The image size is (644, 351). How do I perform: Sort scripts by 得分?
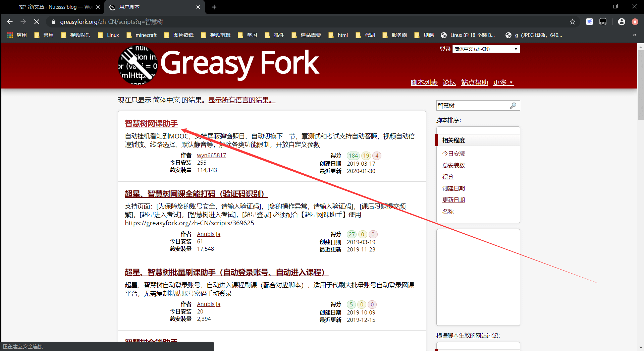[448, 177]
